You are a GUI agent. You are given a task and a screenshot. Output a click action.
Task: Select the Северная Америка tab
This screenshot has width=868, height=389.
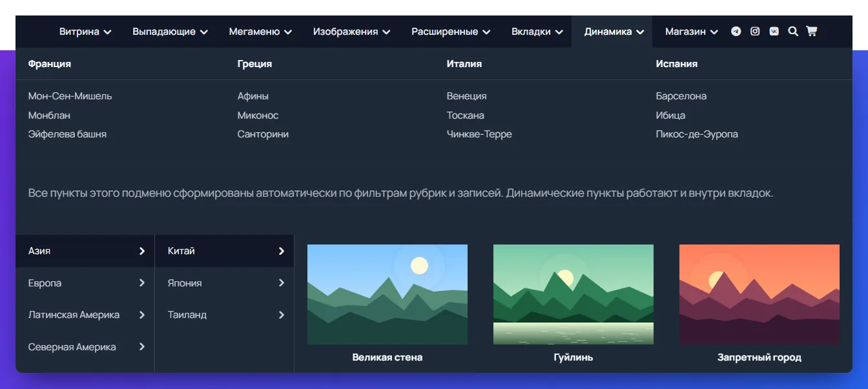(85, 346)
